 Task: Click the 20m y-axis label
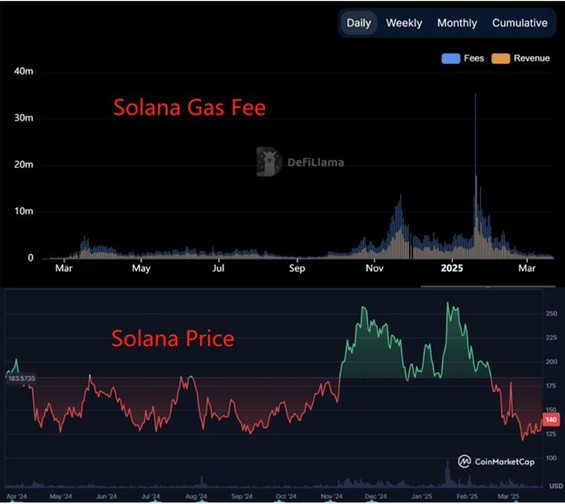click(24, 165)
